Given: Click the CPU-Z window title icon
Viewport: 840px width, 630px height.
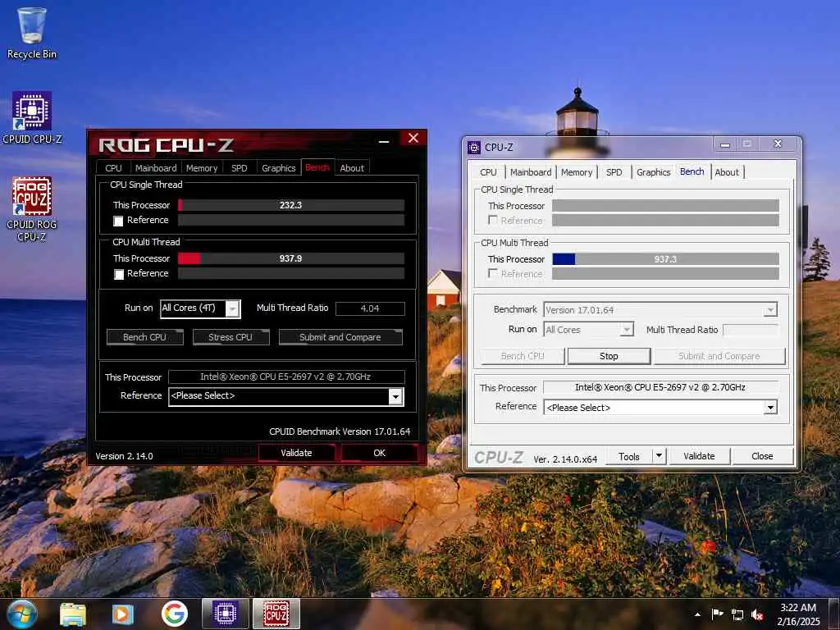Looking at the screenshot, I should coord(473,148).
